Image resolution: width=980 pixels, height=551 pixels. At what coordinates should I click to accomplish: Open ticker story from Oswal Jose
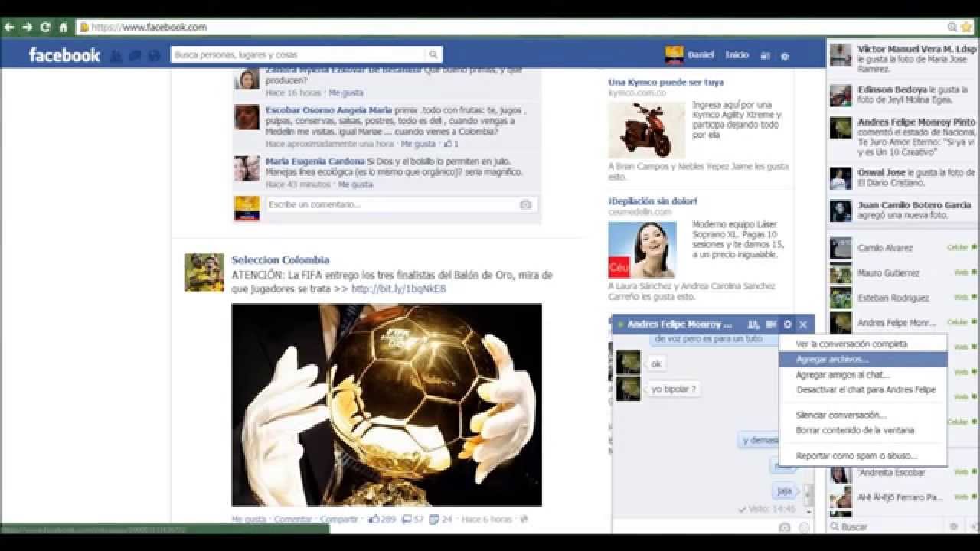click(903, 178)
